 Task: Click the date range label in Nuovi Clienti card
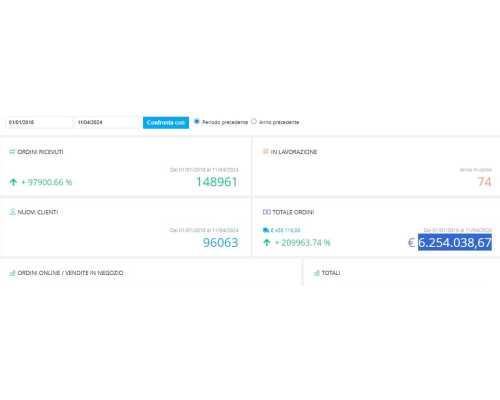click(204, 230)
